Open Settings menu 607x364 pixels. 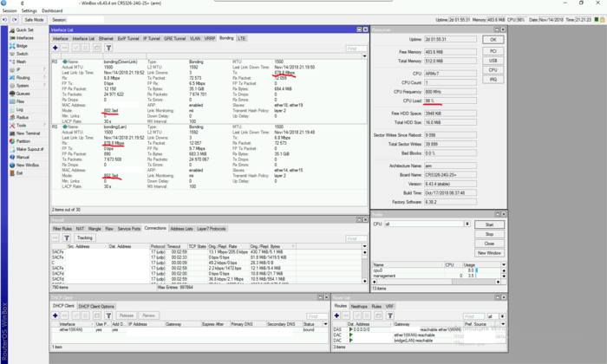[29, 10]
